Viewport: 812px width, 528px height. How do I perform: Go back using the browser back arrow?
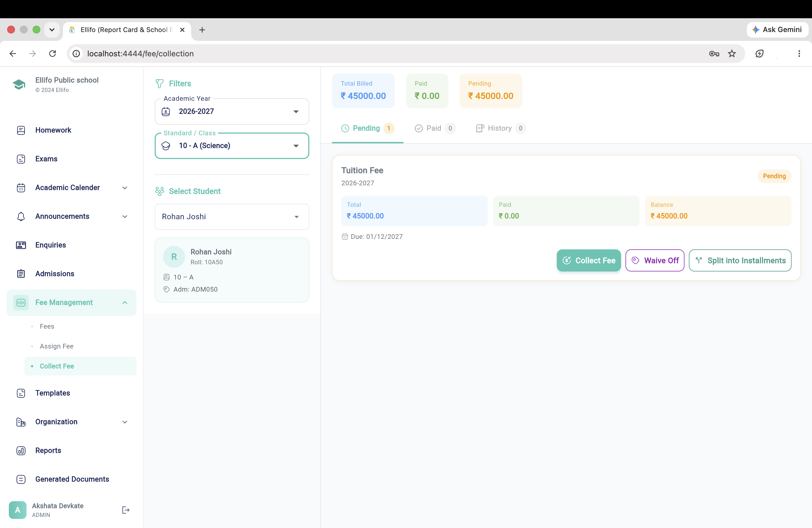(13, 54)
